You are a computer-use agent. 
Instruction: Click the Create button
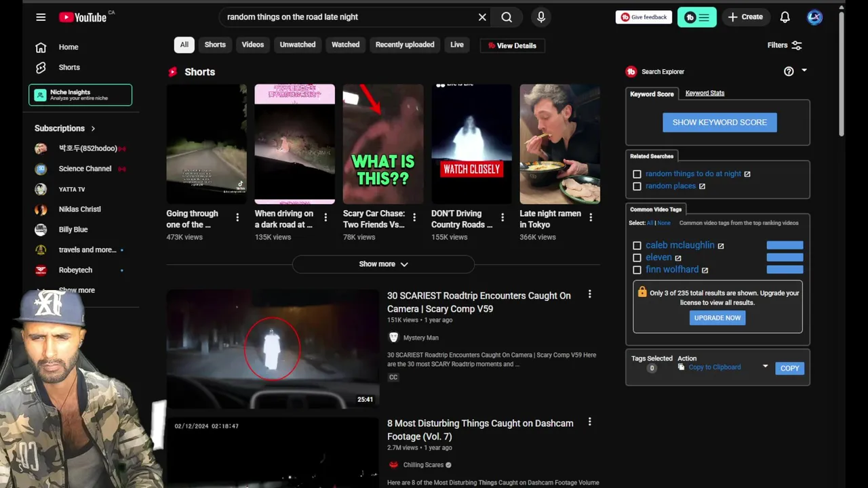(x=746, y=17)
